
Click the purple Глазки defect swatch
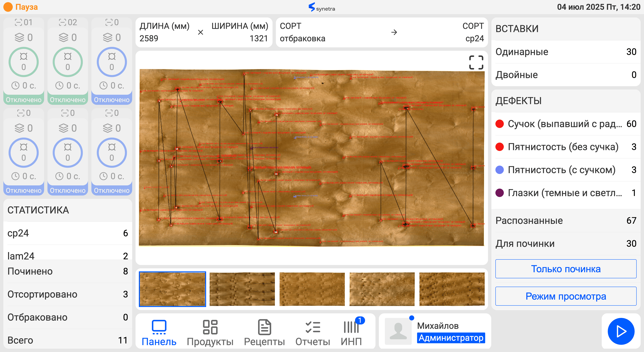pos(499,193)
